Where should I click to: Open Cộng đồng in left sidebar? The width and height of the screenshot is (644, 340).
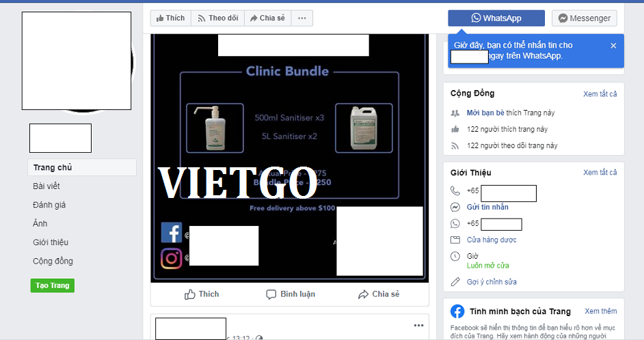coord(53,261)
